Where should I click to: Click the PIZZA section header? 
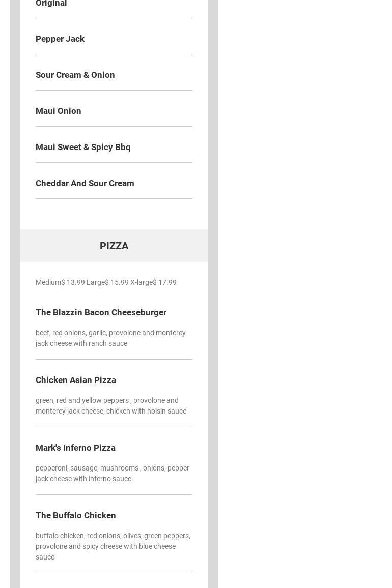click(114, 246)
